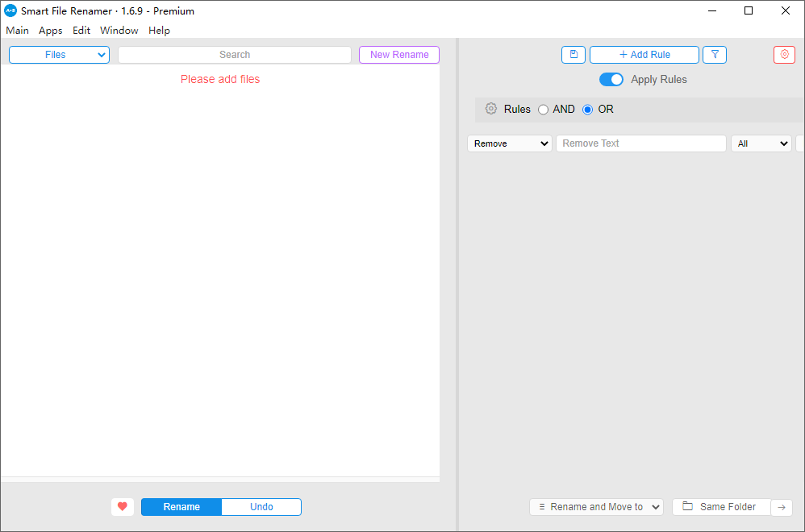Click the Rules gear icon
Screen dimensions: 805x532
[x=490, y=109]
